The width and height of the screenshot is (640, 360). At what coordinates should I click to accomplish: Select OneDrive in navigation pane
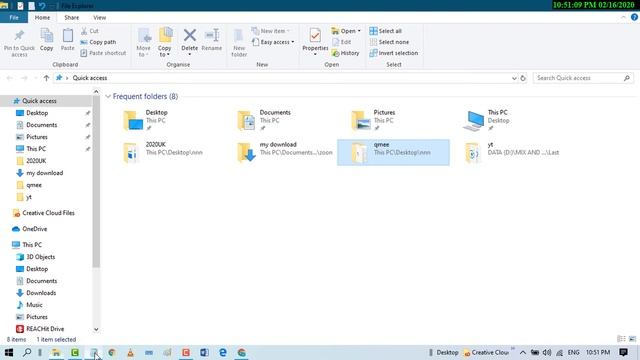35,229
